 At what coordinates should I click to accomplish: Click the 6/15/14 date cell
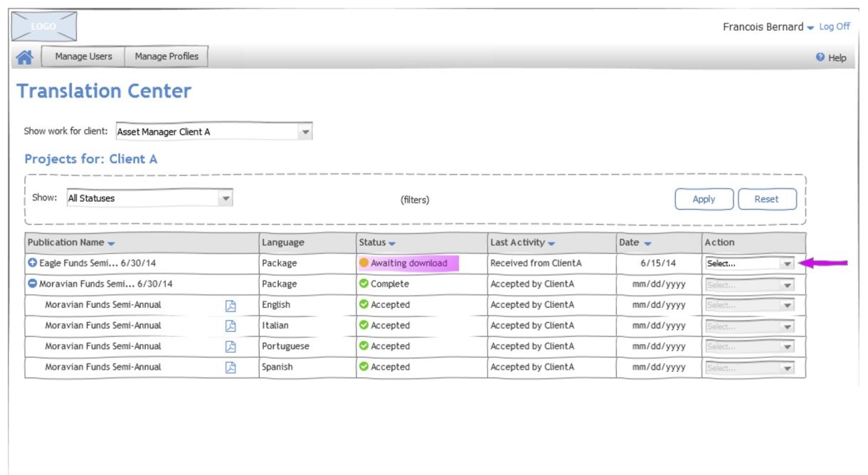click(658, 263)
